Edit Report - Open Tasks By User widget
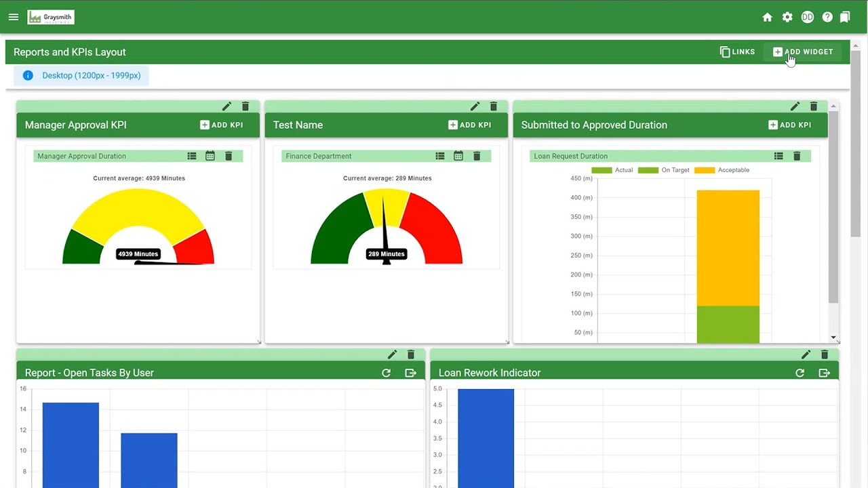 (392, 354)
